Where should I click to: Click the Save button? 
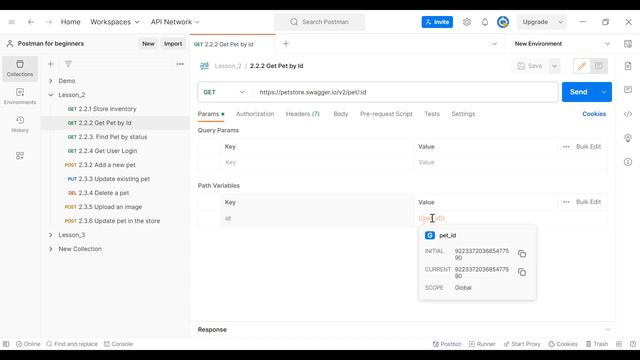(x=530, y=66)
